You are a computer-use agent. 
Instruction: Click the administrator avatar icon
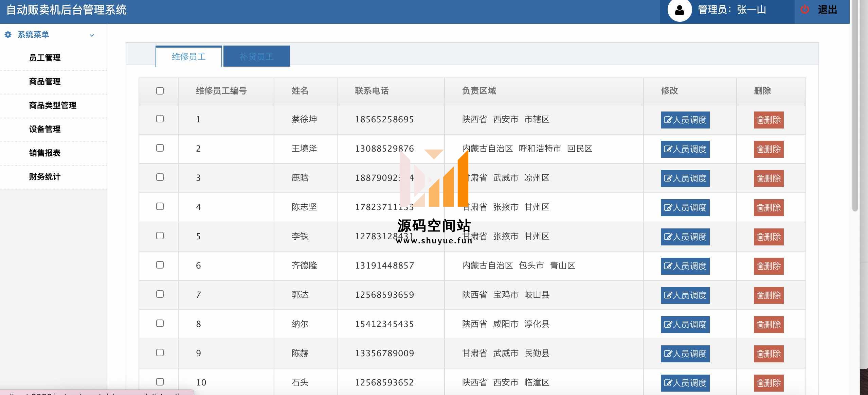(680, 10)
